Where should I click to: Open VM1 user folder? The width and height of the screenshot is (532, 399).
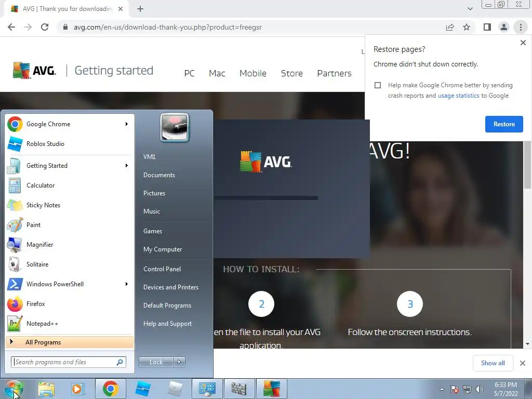pos(149,157)
